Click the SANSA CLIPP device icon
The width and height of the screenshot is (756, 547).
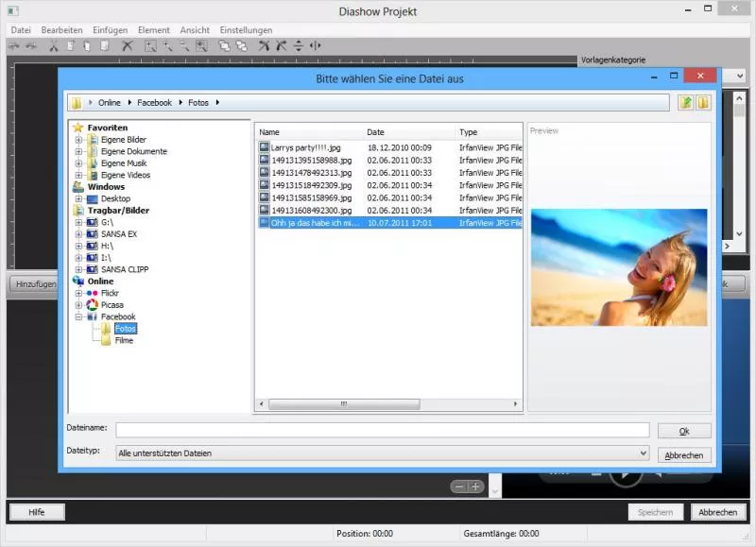pos(92,269)
